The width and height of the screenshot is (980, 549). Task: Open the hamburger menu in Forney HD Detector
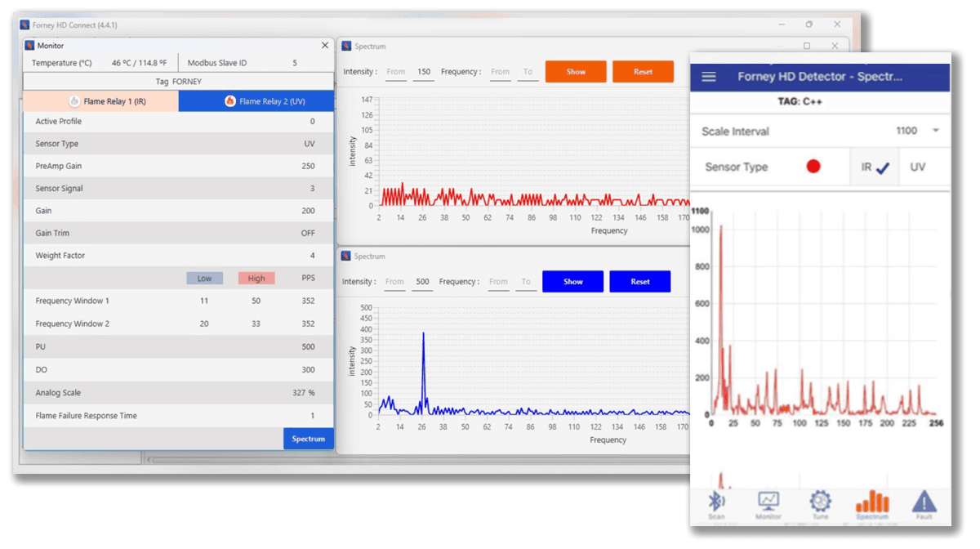709,77
